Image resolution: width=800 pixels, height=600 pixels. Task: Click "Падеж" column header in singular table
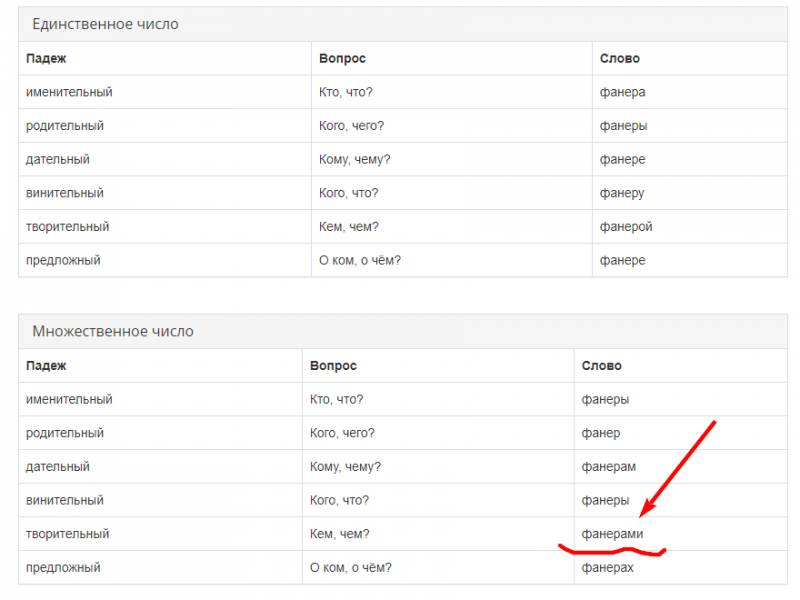(x=46, y=59)
